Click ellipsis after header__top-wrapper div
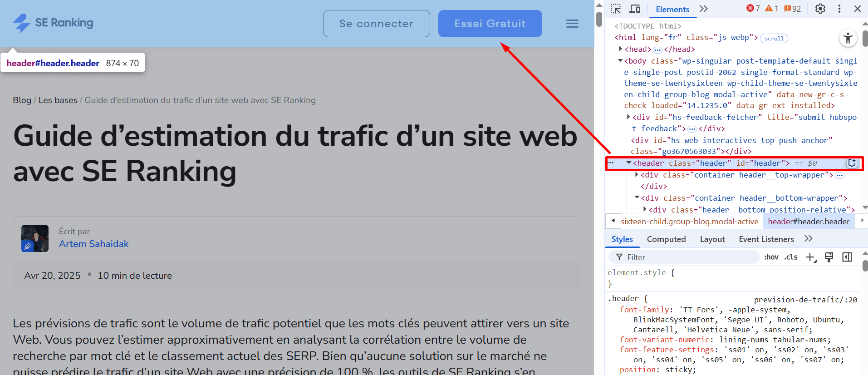Image resolution: width=868 pixels, height=375 pixels. click(x=840, y=176)
